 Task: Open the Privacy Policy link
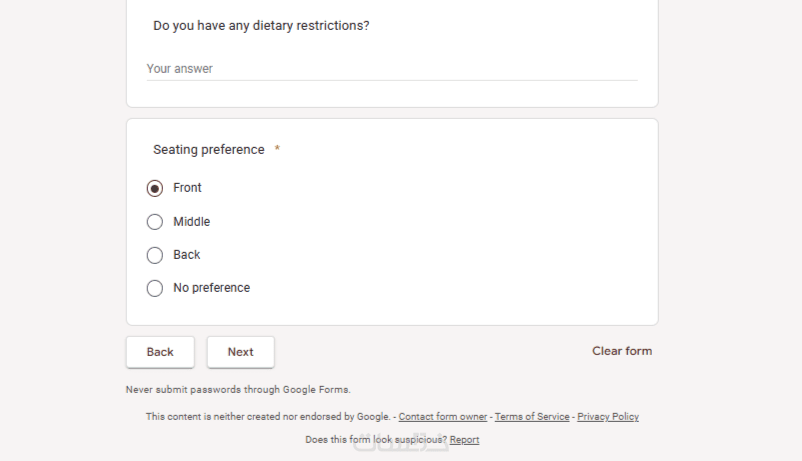[x=608, y=417]
